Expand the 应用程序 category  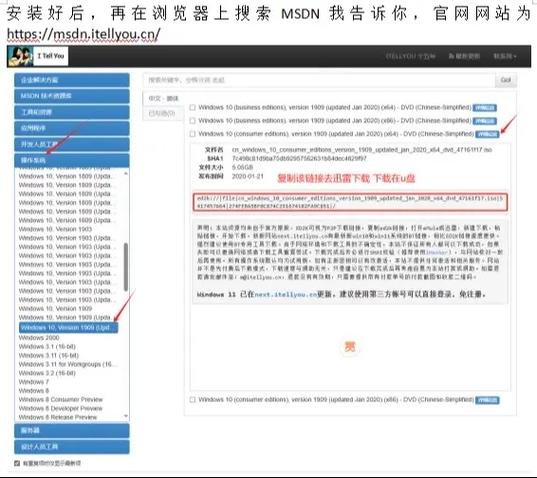point(72,128)
